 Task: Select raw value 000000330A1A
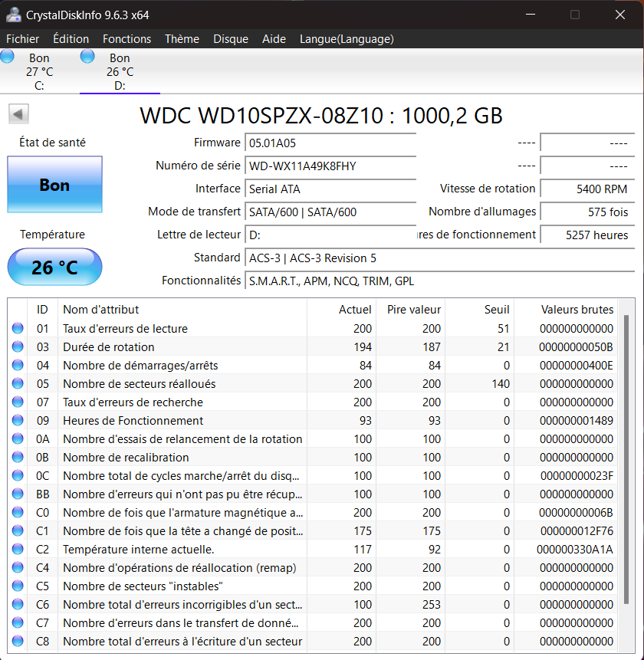(574, 550)
